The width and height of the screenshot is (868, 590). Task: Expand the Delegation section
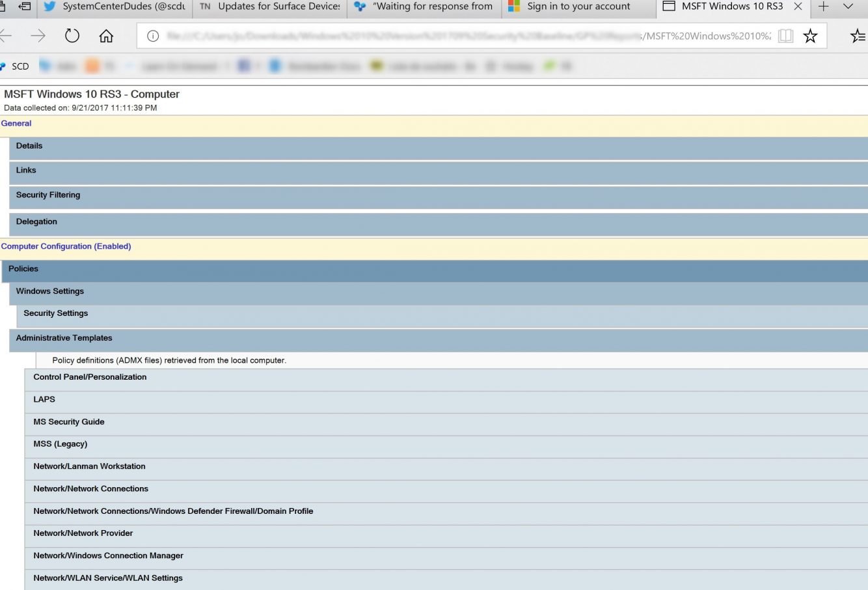click(x=36, y=222)
